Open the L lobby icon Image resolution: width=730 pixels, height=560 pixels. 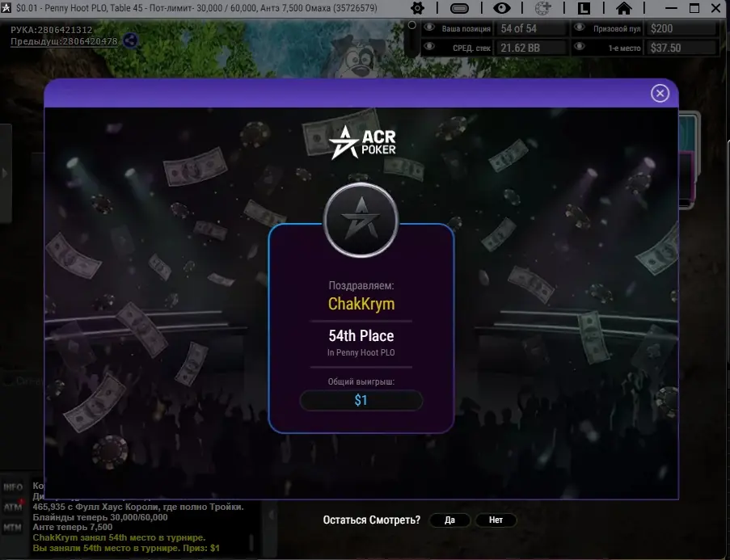pyautogui.click(x=584, y=8)
